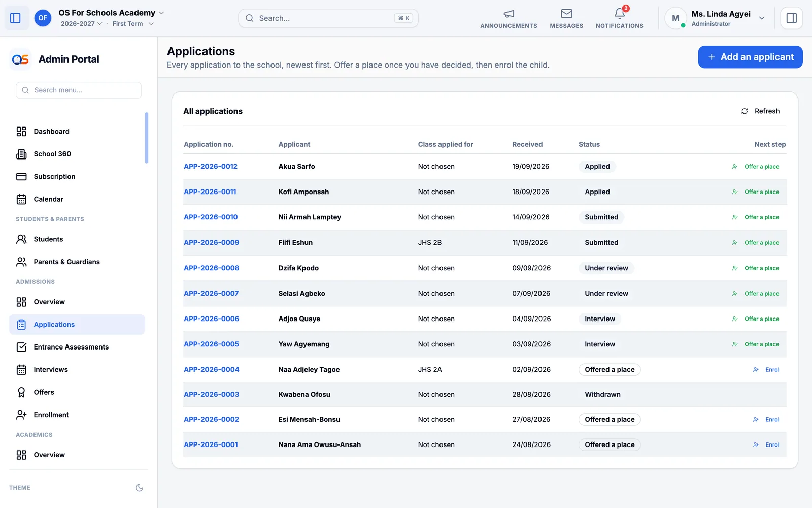Image resolution: width=812 pixels, height=508 pixels.
Task: Click the Offers ribbon icon
Action: point(21,392)
